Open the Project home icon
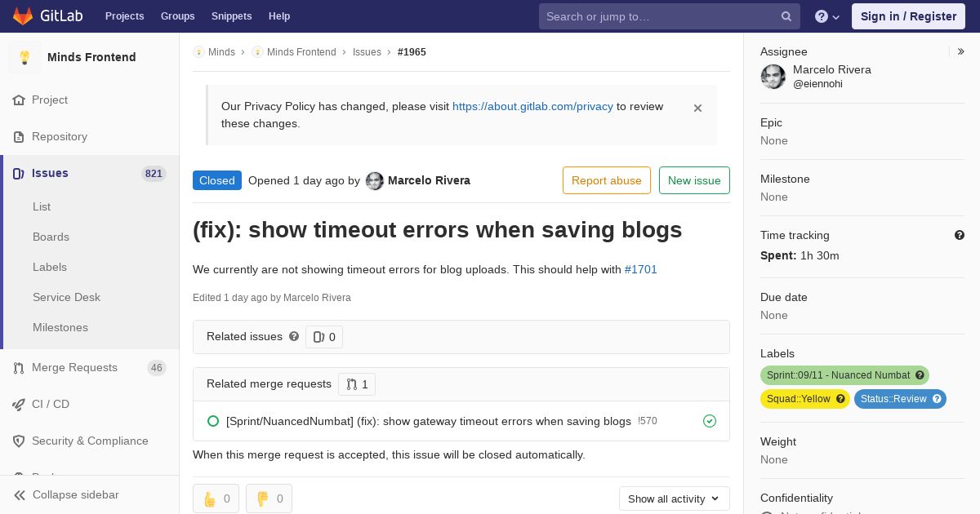The height and width of the screenshot is (514, 980). 19,100
